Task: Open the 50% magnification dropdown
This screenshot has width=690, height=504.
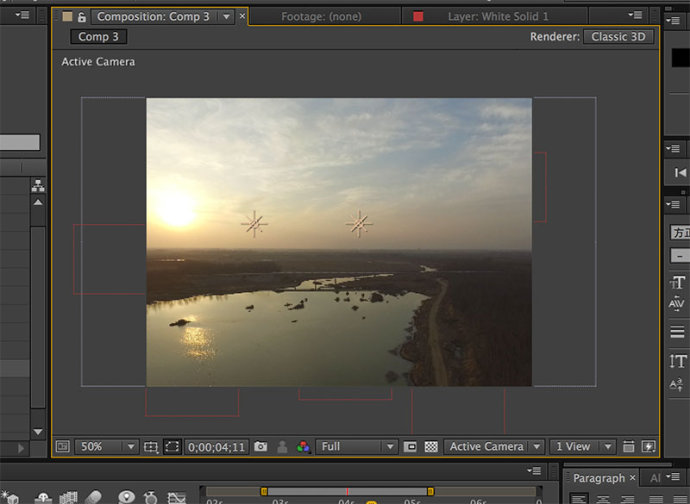Action: point(106,447)
